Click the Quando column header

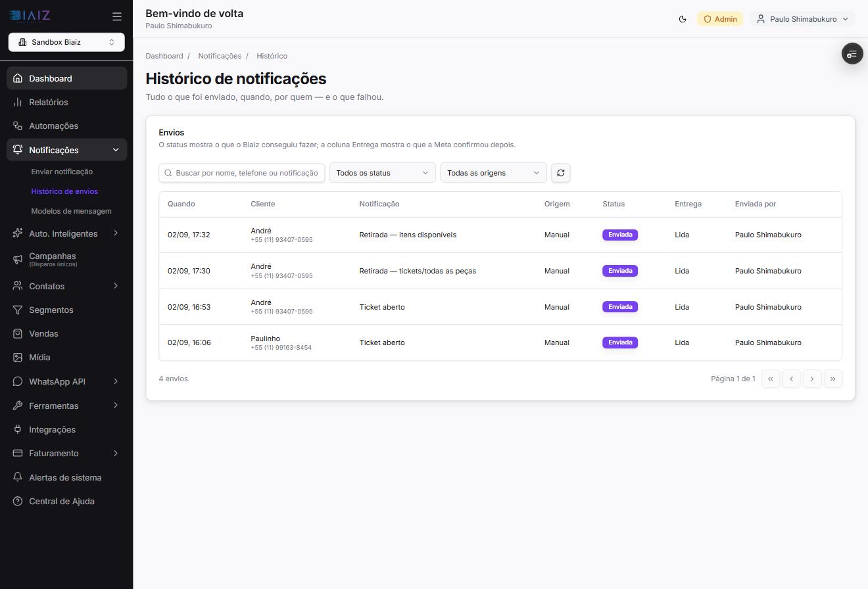(x=181, y=204)
